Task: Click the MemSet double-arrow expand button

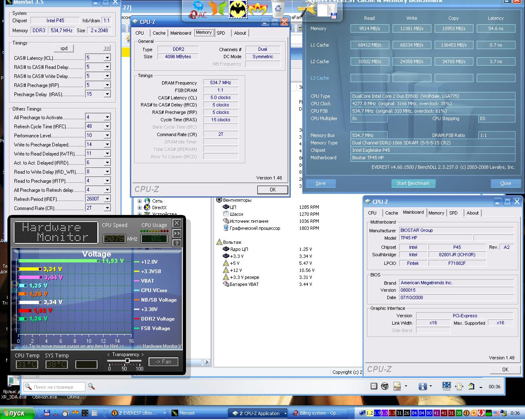Action: (107, 48)
